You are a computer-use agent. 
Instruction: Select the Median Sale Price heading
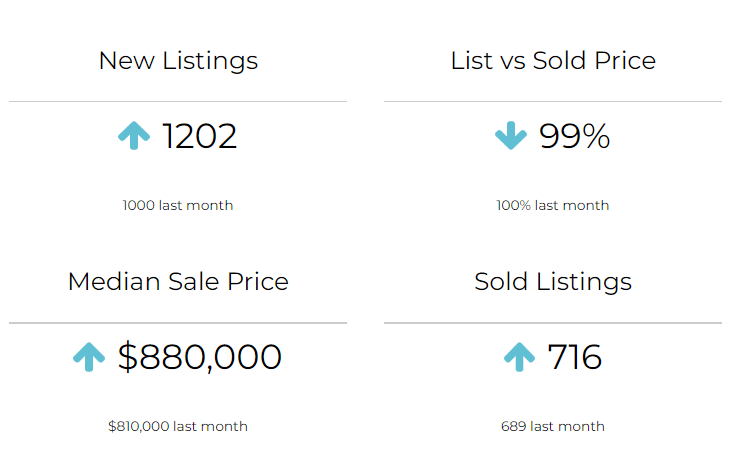(178, 282)
